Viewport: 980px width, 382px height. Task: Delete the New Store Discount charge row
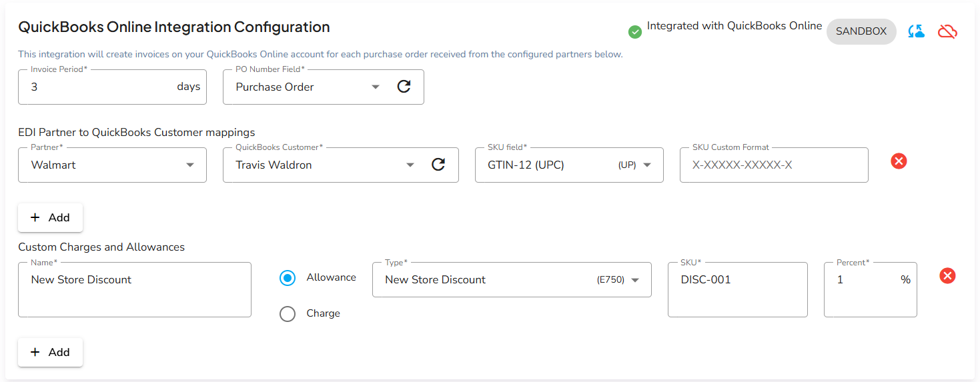(x=947, y=275)
